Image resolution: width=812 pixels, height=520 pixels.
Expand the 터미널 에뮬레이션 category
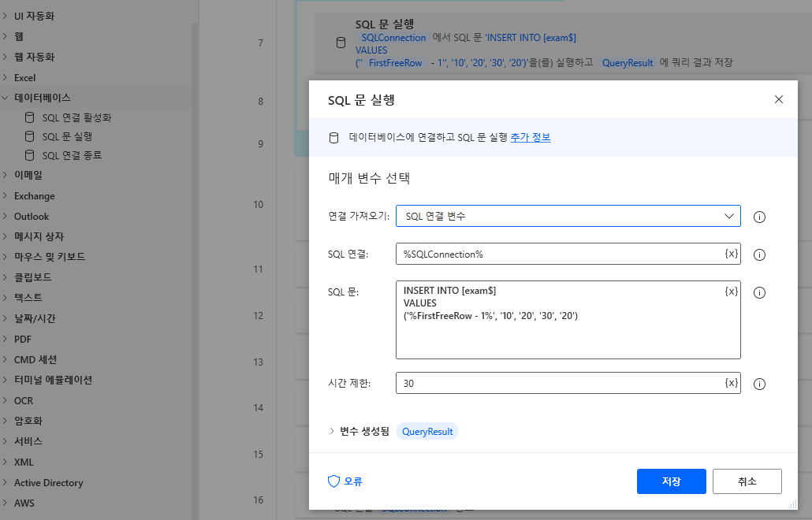[6, 380]
